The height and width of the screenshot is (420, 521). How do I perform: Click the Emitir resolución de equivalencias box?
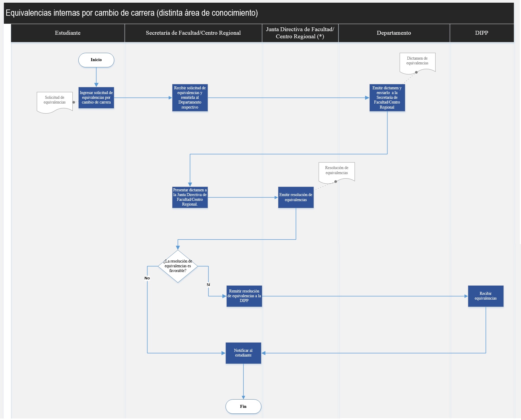pos(296,197)
